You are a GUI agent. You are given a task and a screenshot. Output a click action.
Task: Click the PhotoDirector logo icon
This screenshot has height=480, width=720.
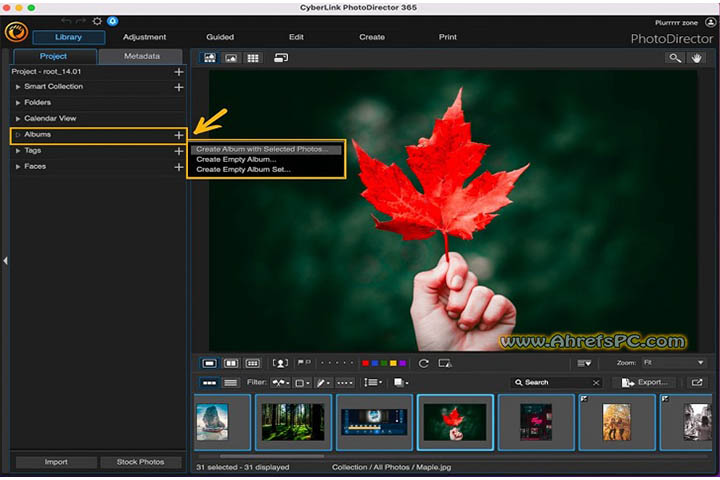click(x=17, y=33)
